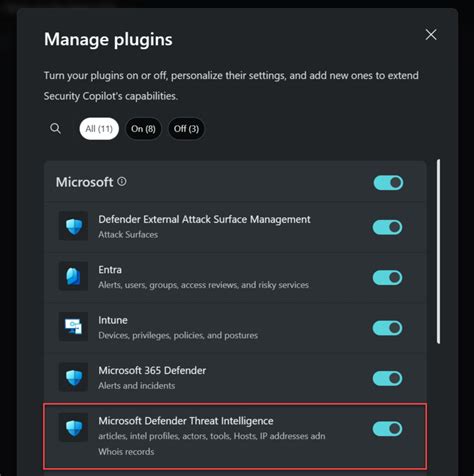Open the Entra plugin entry title
474x476 pixels.
click(x=110, y=270)
